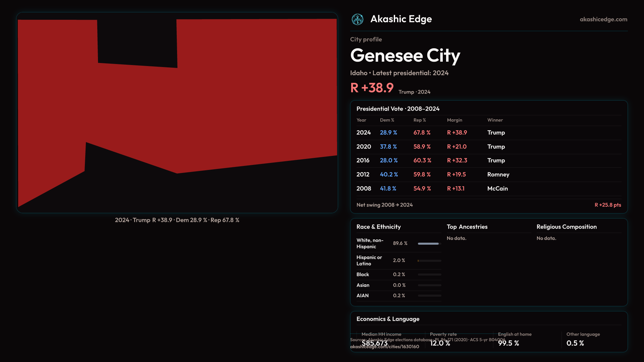Click the Race & Ethnicity section header
Image resolution: width=644 pixels, height=362 pixels.
point(378,227)
